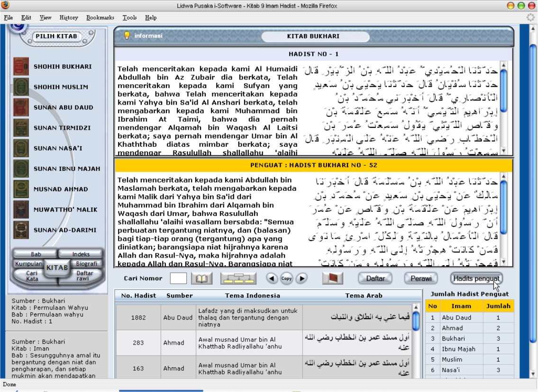Click scrollbar thumb of Hadist No 1 text
This screenshot has height=392, width=538.
504,91
